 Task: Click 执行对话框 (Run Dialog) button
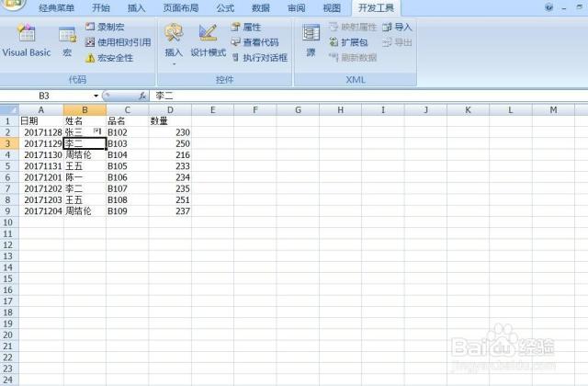coord(259,57)
